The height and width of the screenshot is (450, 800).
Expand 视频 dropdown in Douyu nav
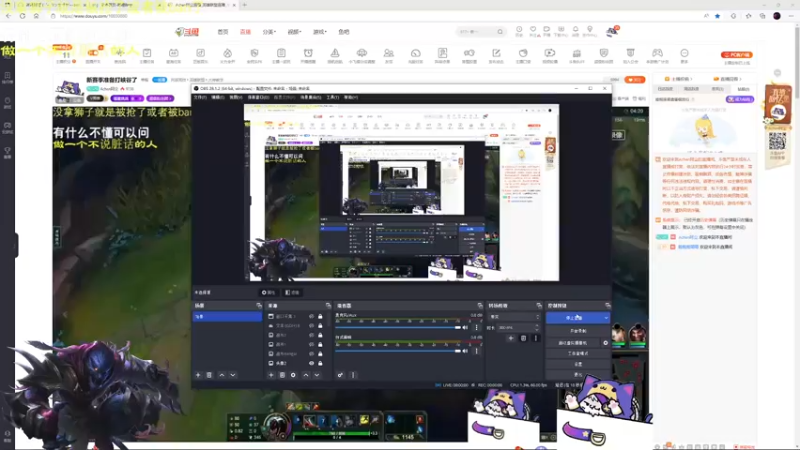294,32
